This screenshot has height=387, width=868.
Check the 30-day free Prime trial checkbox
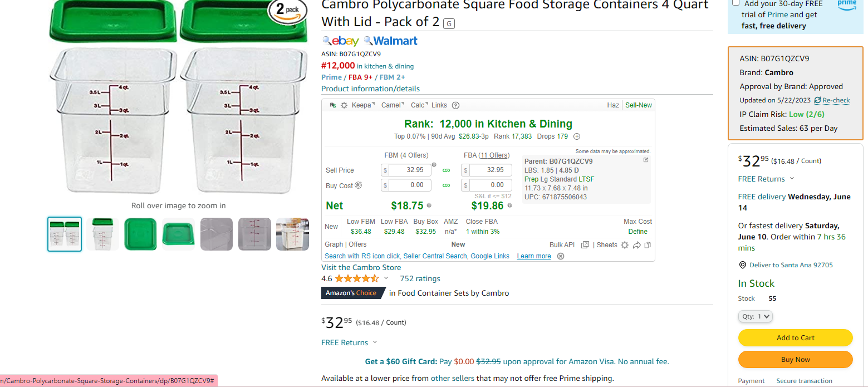(735, 3)
